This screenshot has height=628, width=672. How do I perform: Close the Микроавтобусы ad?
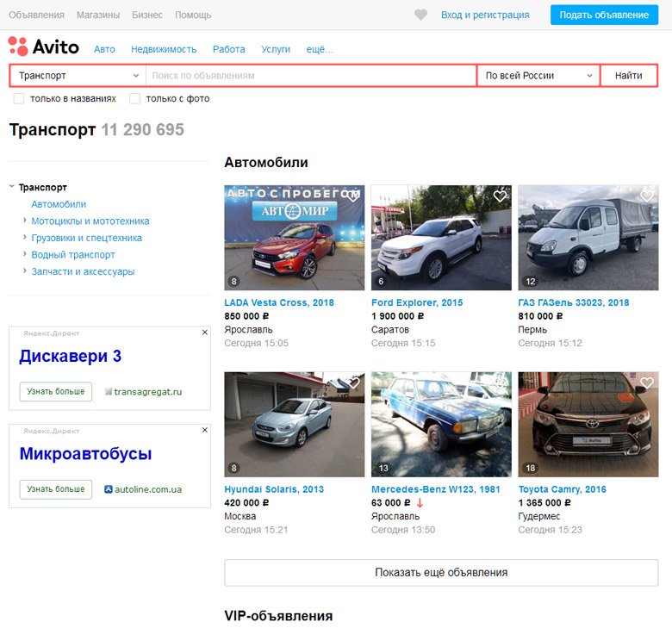pos(205,430)
